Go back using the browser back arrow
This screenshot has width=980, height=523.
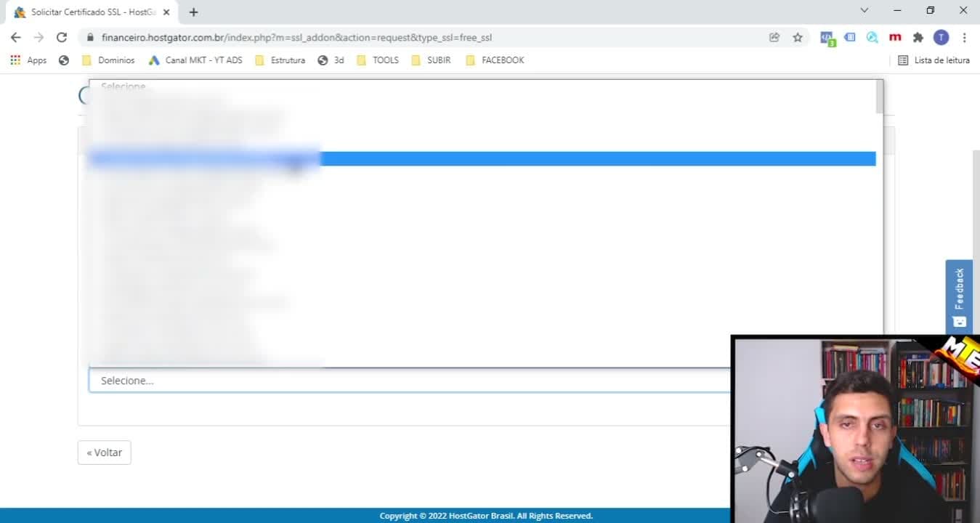point(15,37)
